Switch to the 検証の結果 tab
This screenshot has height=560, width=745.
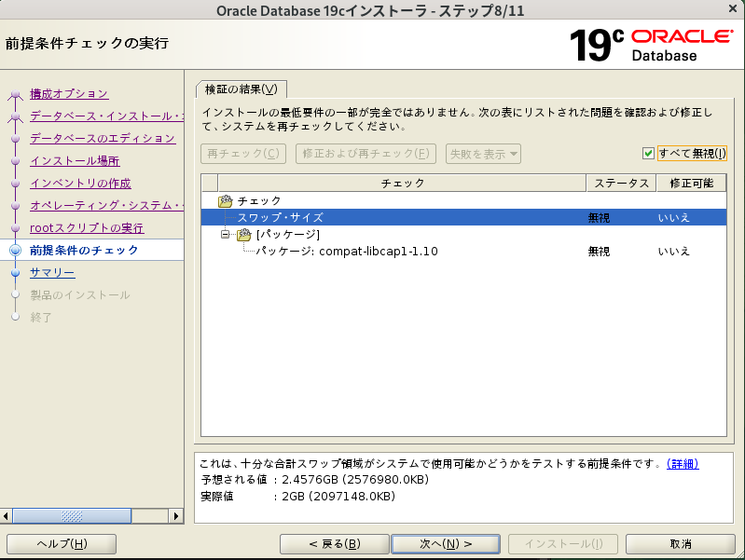click(241, 89)
